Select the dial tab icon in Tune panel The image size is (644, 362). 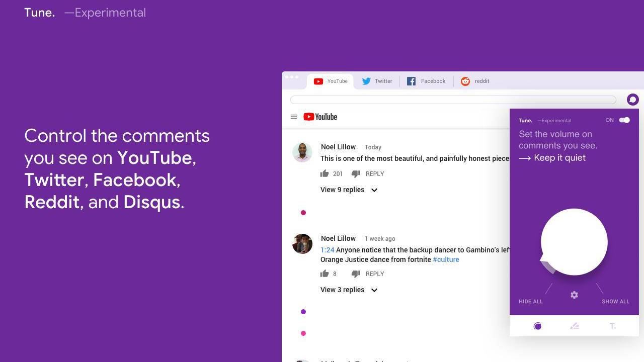coord(537,326)
